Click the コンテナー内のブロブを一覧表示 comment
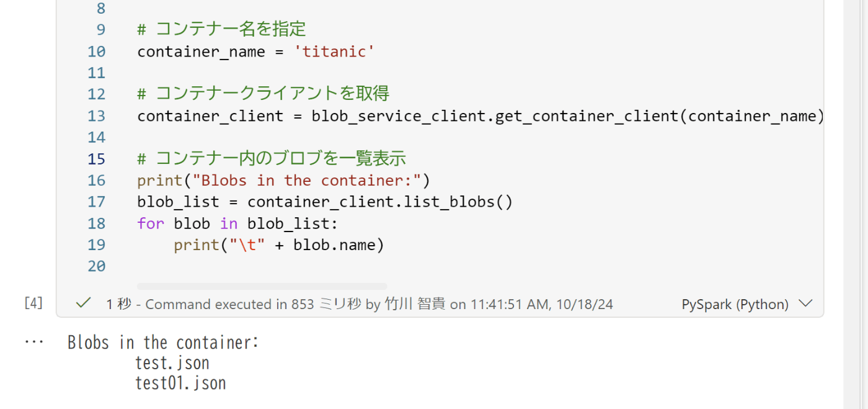This screenshot has height=409, width=868. coord(272,158)
